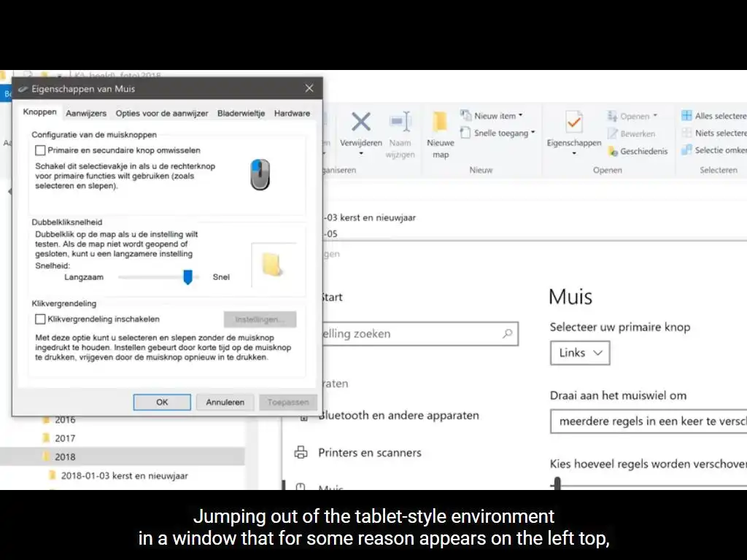This screenshot has height=560, width=747.
Task: Click the Verwijderen X icon in Explorer ribbon
Action: pyautogui.click(x=361, y=122)
